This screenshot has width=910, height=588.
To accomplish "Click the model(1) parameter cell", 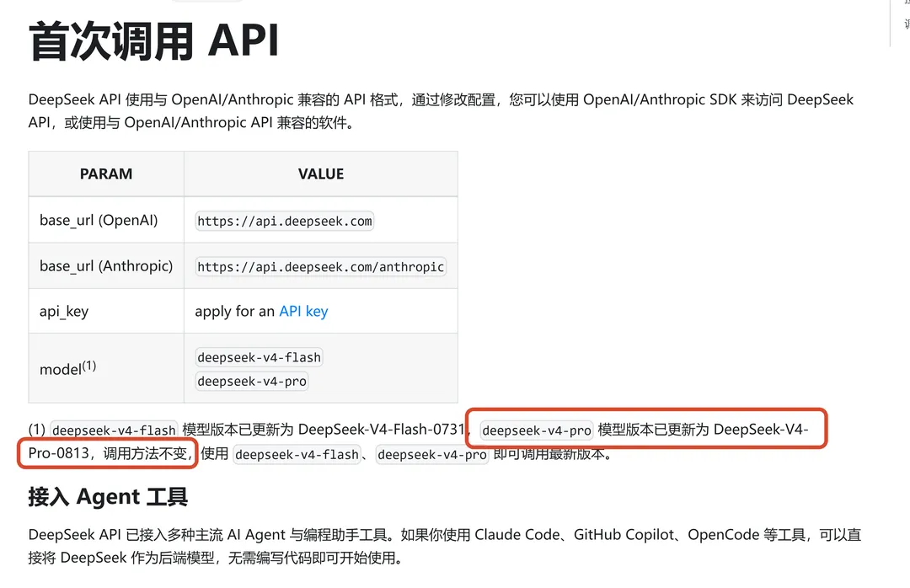I will point(106,368).
